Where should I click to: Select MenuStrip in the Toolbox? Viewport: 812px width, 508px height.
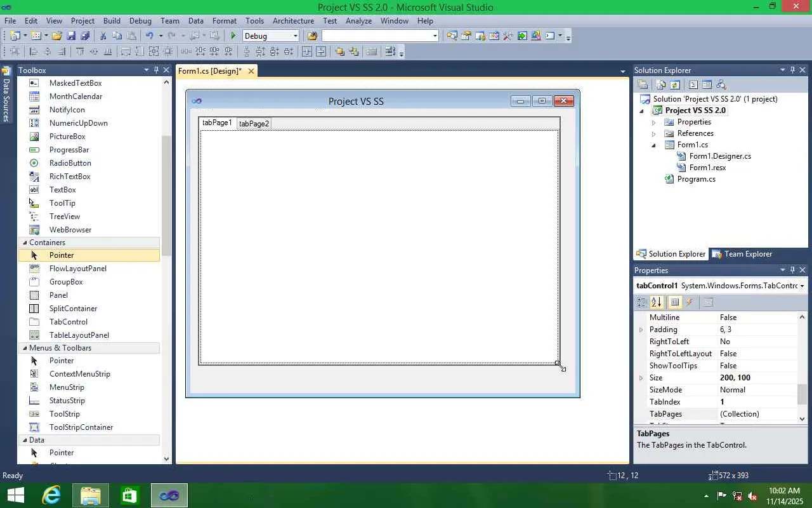click(x=67, y=387)
